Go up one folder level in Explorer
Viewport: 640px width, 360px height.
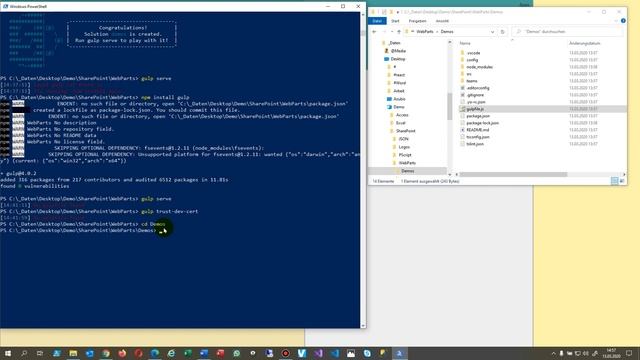tap(399, 31)
